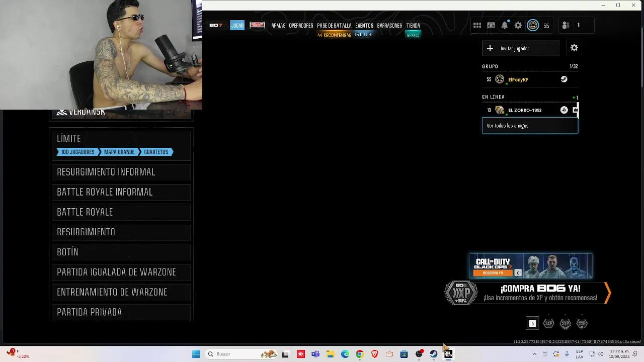This screenshot has height=362, width=644.
Task: Select LÍMITE game mode
Action: click(121, 145)
